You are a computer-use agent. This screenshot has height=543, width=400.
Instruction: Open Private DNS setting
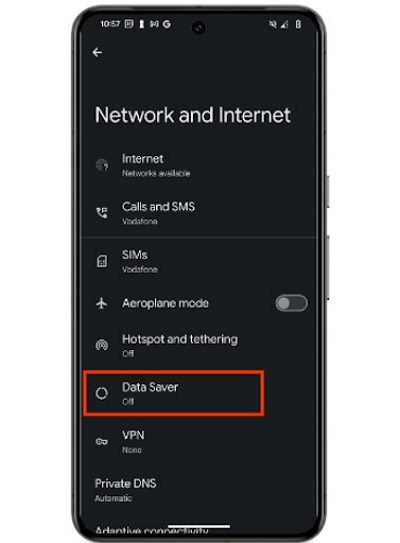pyautogui.click(x=199, y=490)
